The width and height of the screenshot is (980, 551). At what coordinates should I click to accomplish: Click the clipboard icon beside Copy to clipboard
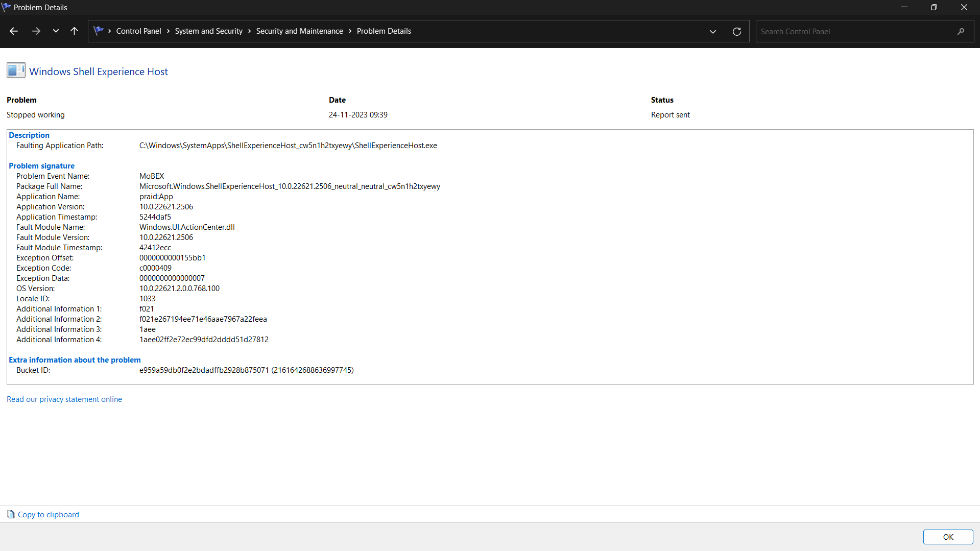(11, 514)
